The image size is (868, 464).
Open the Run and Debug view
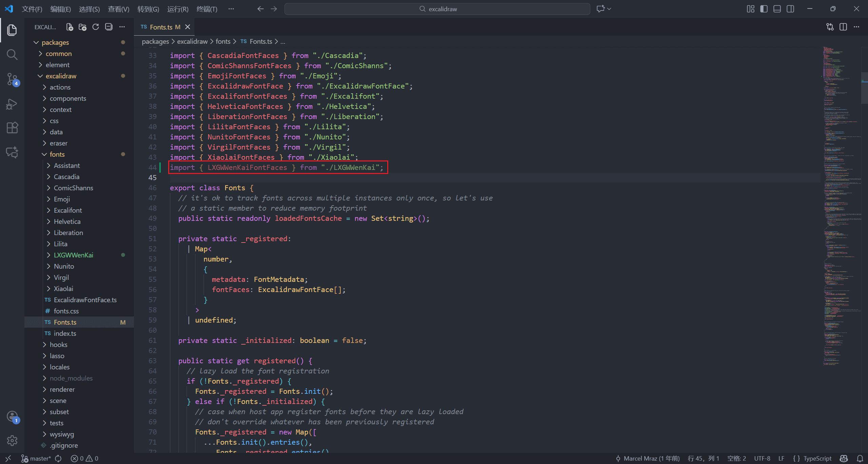[x=12, y=104]
